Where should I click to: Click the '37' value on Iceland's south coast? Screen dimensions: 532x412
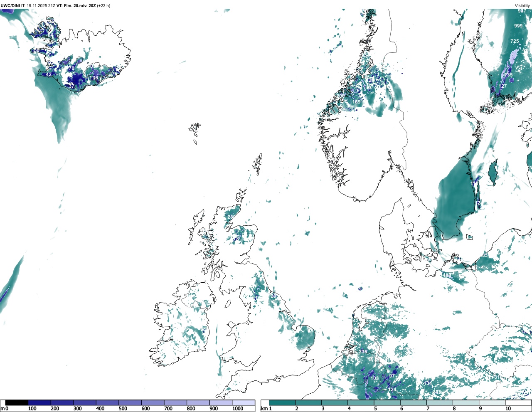click(x=71, y=86)
